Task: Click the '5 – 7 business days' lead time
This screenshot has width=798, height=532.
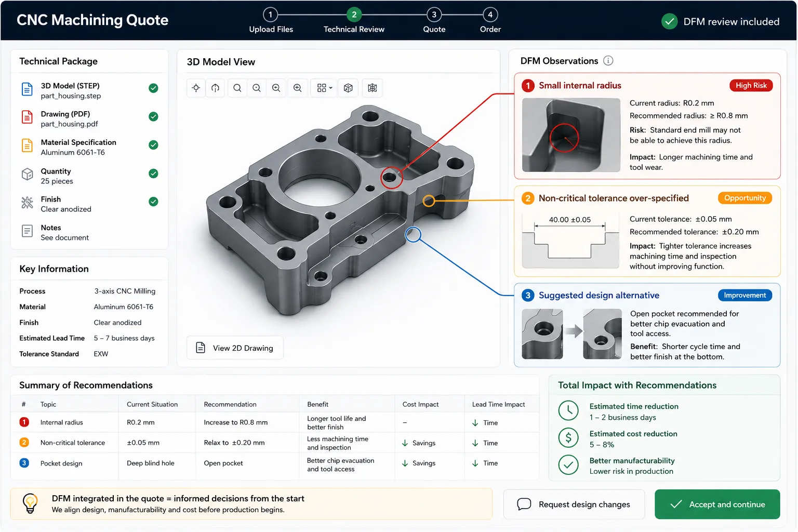Action: [124, 338]
